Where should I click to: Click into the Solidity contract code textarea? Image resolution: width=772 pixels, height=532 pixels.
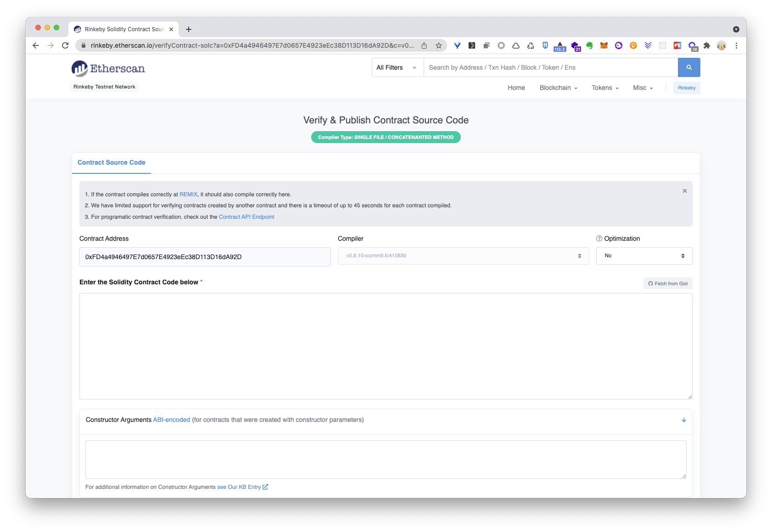point(386,346)
